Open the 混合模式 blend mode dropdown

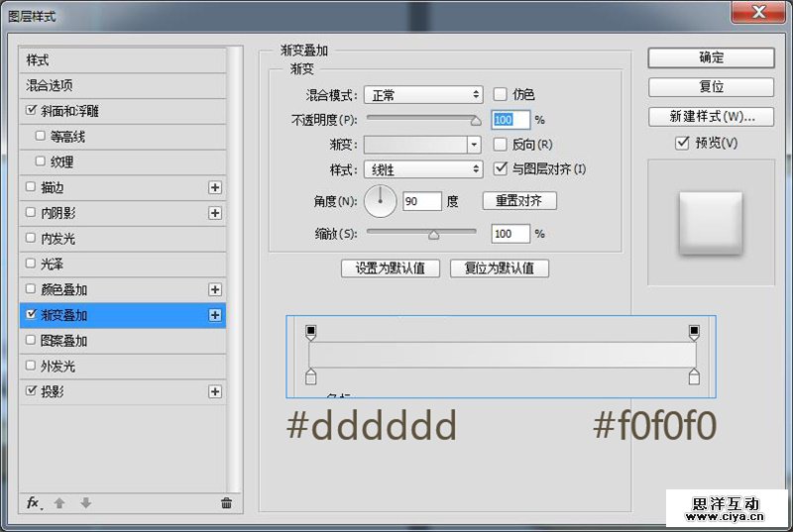[422, 95]
